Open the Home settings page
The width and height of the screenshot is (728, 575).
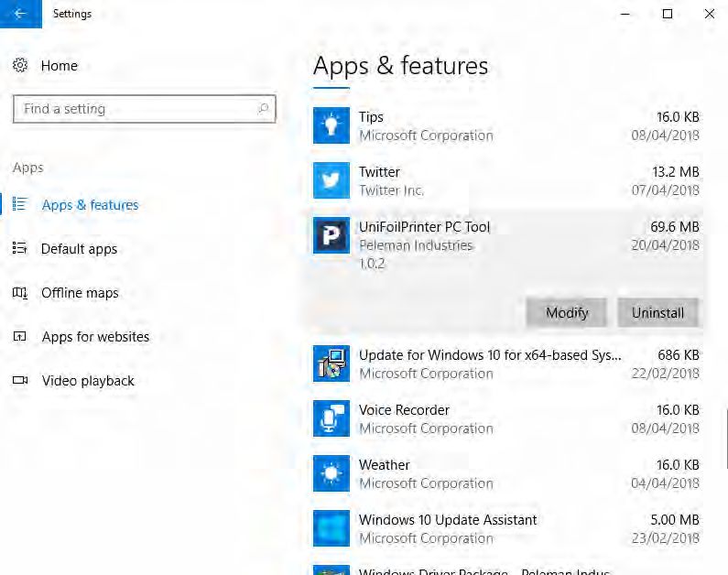click(x=59, y=65)
